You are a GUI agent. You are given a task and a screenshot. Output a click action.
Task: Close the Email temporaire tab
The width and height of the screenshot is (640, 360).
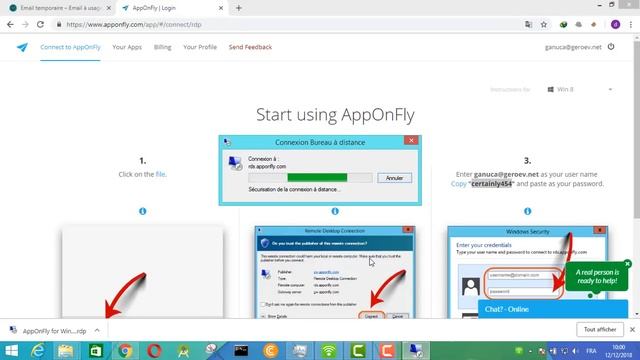coord(109,8)
